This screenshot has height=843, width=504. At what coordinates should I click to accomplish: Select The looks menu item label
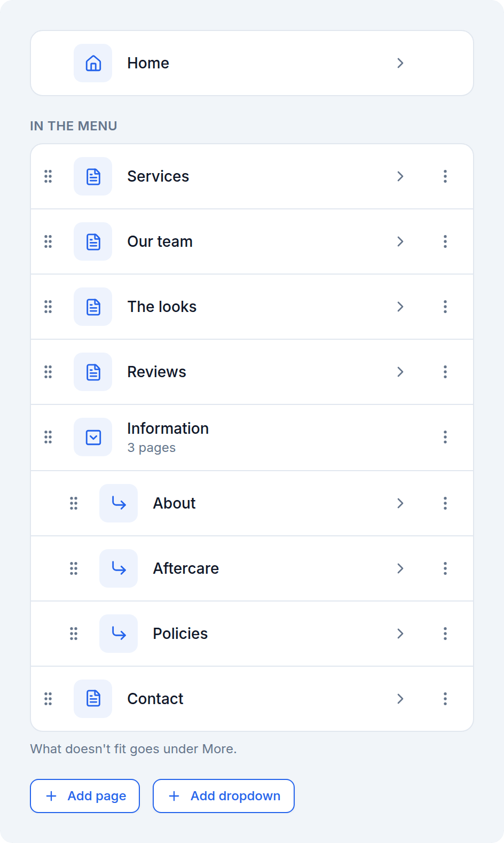pos(162,307)
